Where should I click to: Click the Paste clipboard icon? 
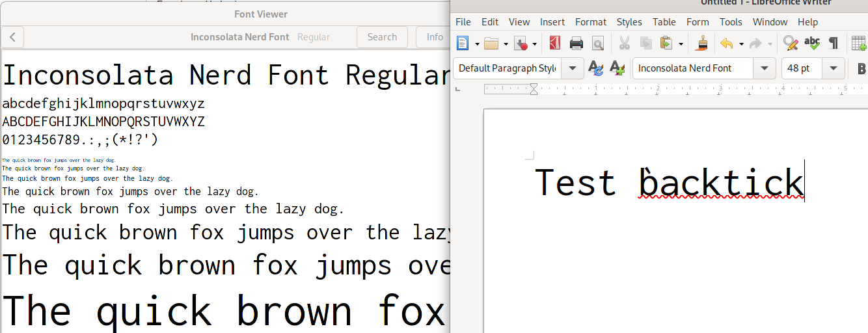tap(666, 44)
